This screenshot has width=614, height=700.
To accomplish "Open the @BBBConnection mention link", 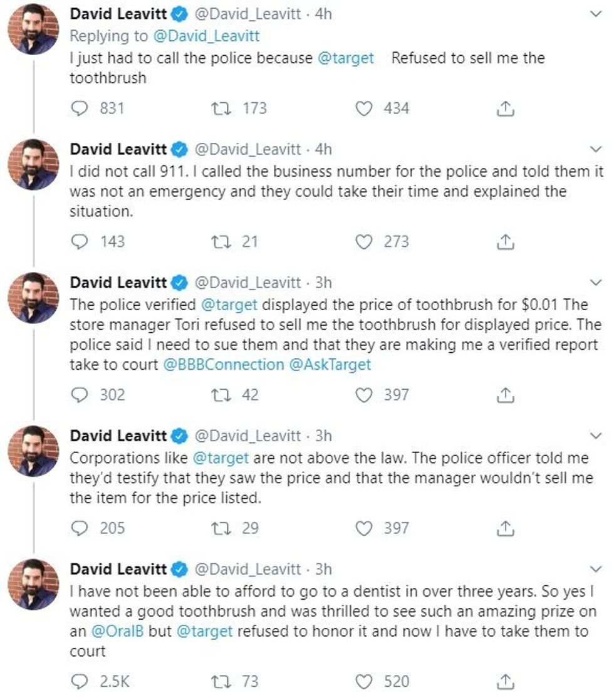I will point(223,364).
